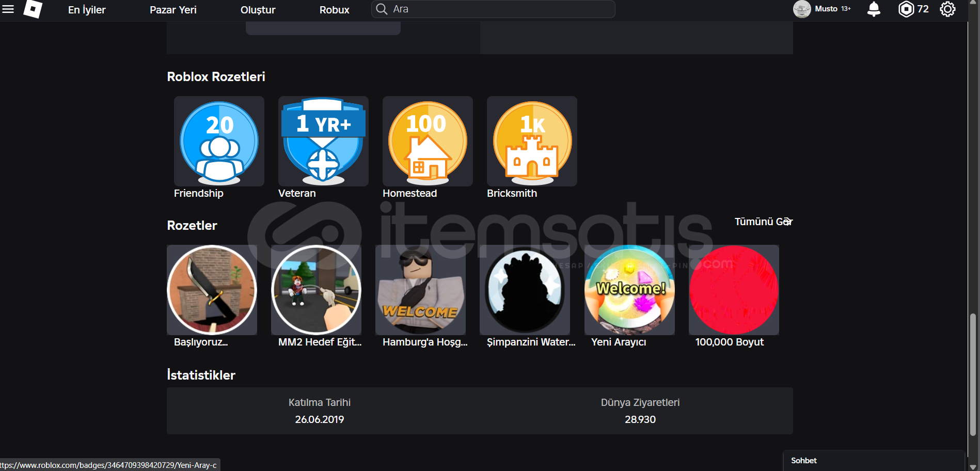Click the Rozetler section heading

[x=192, y=226]
